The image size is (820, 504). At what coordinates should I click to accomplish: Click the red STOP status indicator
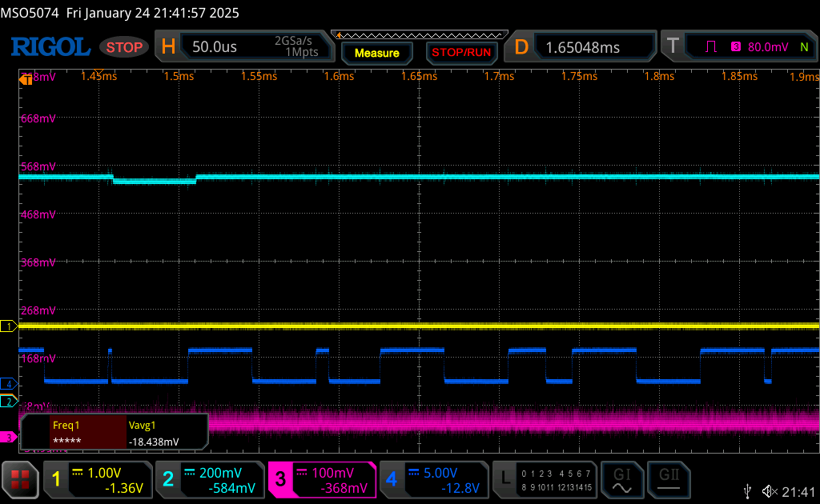click(x=124, y=47)
